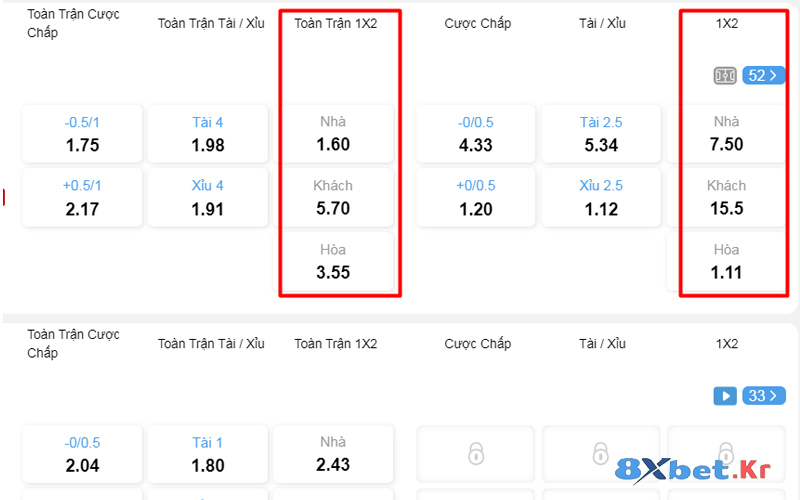Bet on Khách at odds 5.70

tap(333, 198)
